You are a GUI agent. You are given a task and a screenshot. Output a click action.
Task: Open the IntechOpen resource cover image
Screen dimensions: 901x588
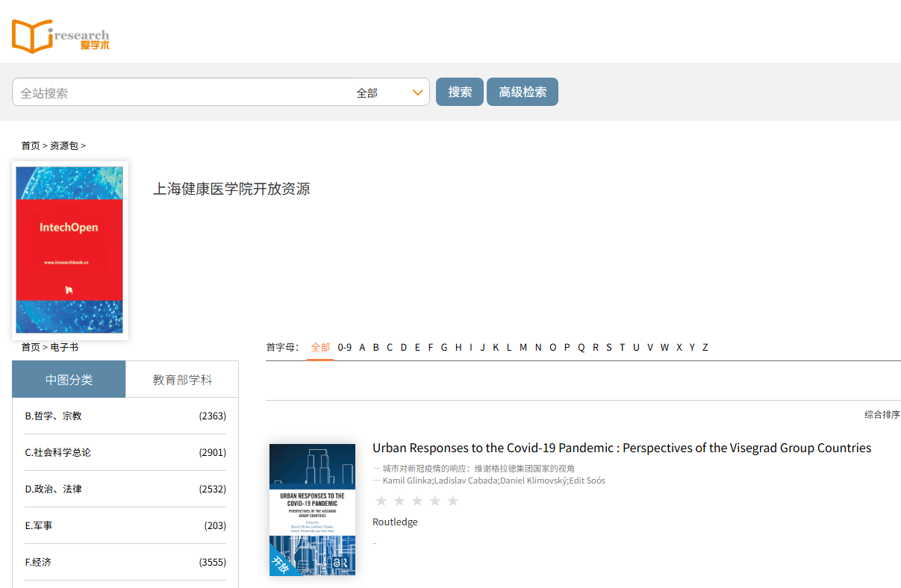69,250
